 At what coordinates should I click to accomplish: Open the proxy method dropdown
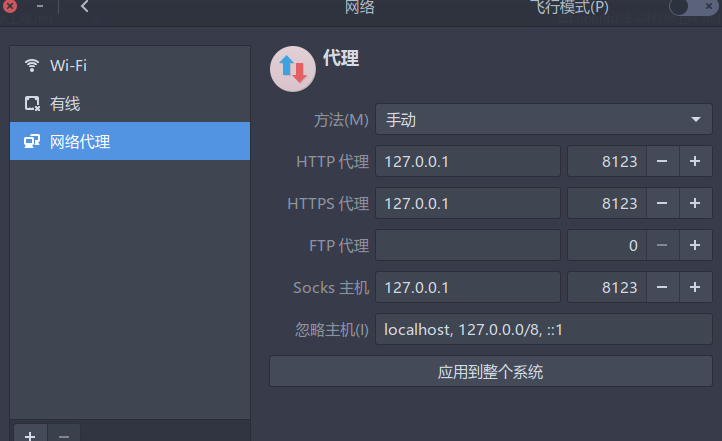pyautogui.click(x=543, y=120)
